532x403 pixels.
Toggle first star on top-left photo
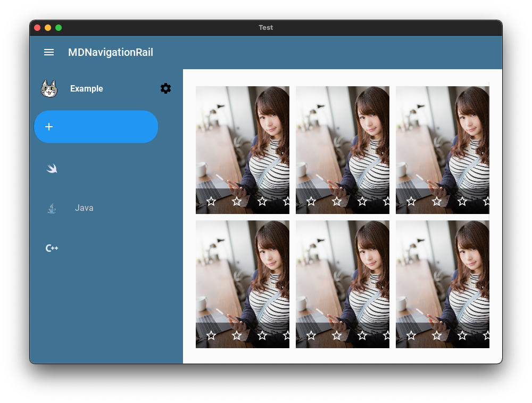tap(211, 201)
